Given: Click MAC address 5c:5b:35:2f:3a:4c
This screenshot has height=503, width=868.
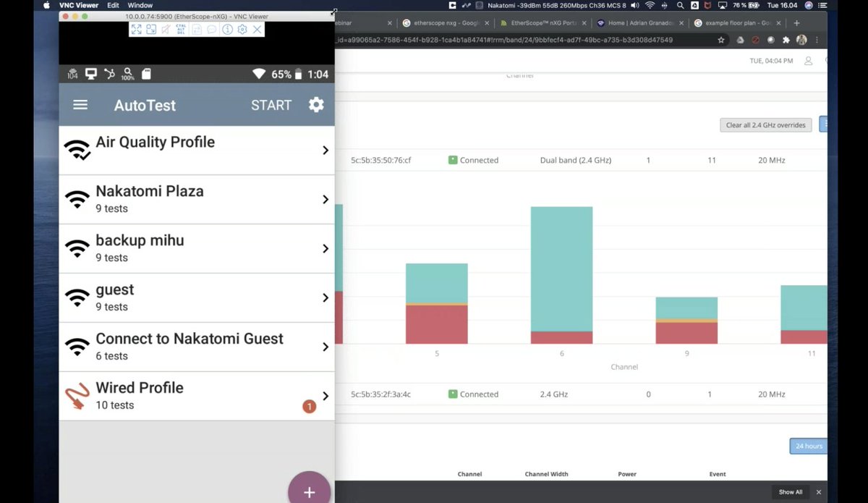Looking at the screenshot, I should [x=381, y=394].
